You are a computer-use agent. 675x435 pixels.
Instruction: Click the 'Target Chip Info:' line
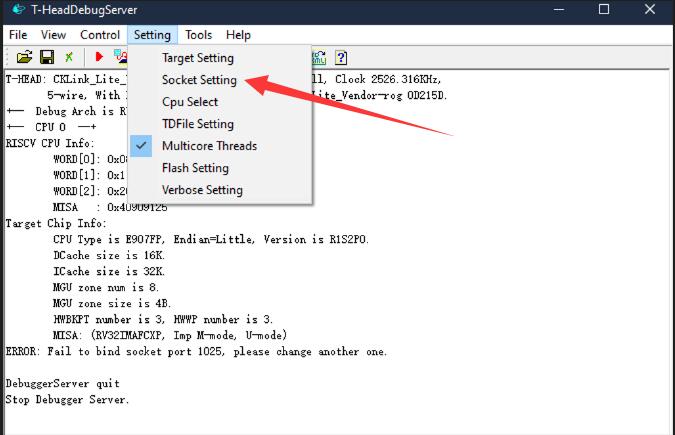pos(56,224)
